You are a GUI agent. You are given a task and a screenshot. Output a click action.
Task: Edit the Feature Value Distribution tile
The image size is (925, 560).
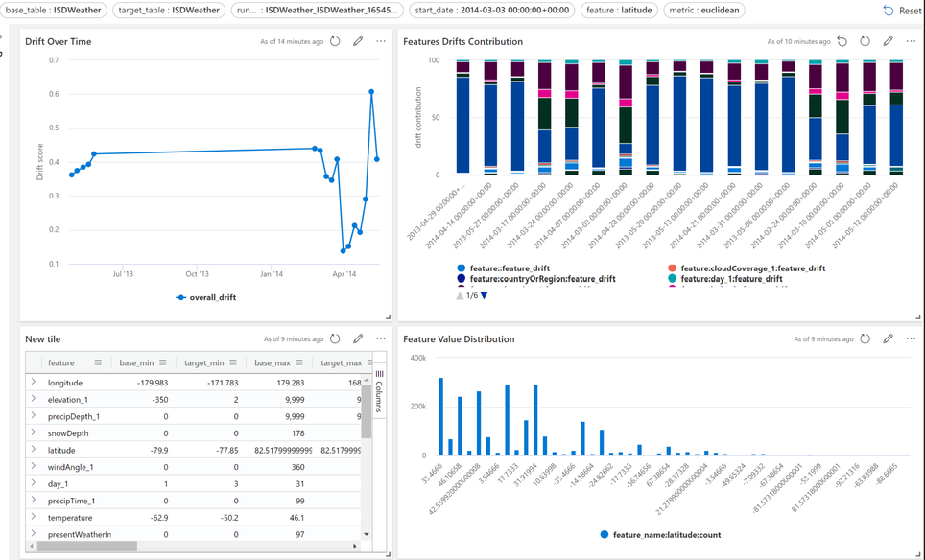click(x=888, y=338)
